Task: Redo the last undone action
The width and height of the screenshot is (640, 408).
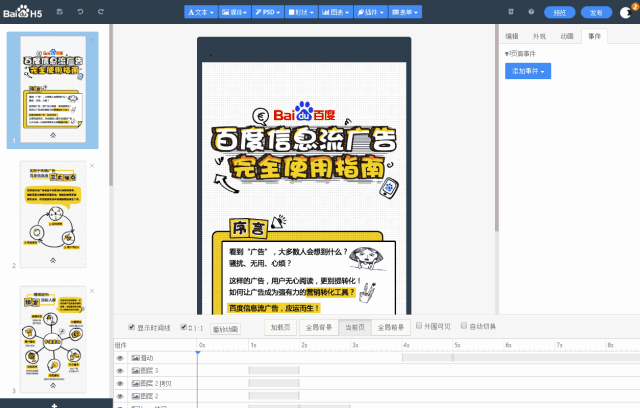Action: coord(100,12)
